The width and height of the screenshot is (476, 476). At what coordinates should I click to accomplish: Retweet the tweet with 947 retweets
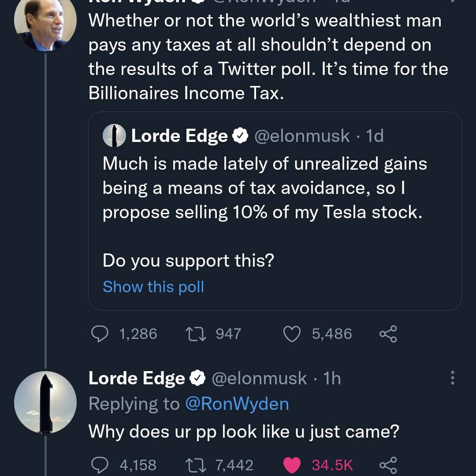point(196,334)
